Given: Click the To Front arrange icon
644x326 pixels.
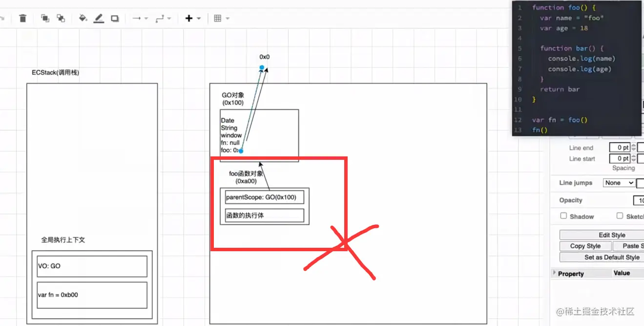Looking at the screenshot, I should click(45, 19).
